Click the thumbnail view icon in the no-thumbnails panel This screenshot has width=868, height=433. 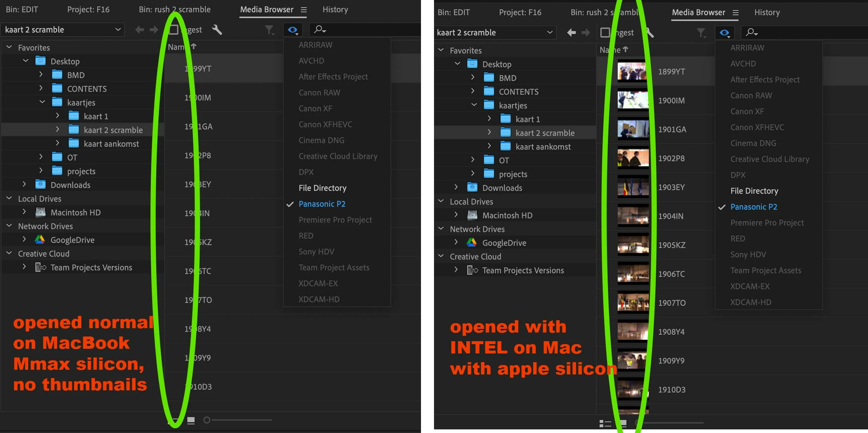point(191,420)
